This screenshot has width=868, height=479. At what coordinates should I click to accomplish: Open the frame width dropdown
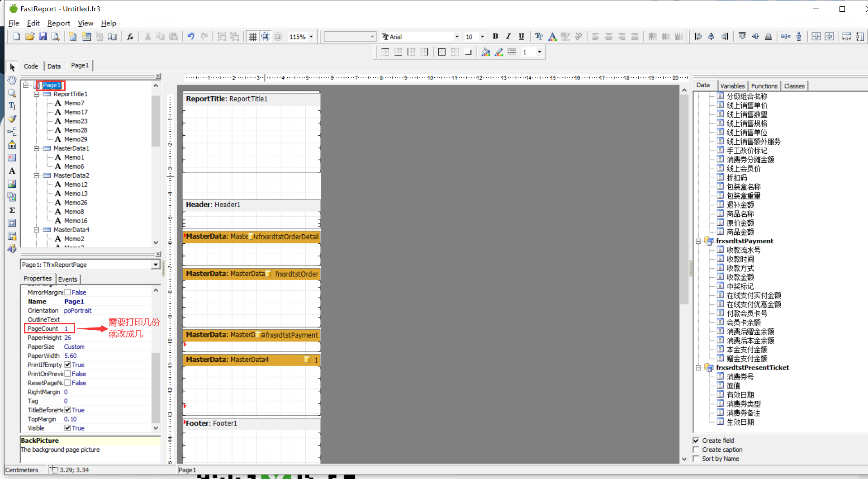(539, 52)
